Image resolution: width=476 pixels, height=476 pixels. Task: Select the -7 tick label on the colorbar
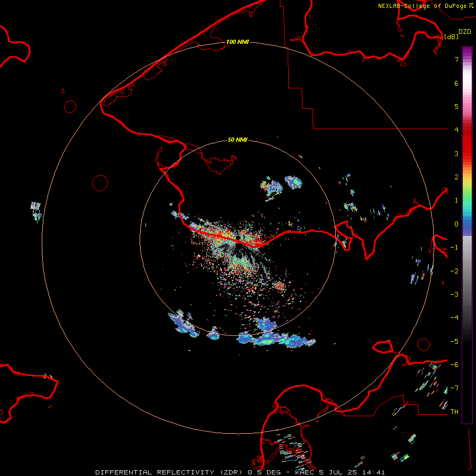pos(454,388)
